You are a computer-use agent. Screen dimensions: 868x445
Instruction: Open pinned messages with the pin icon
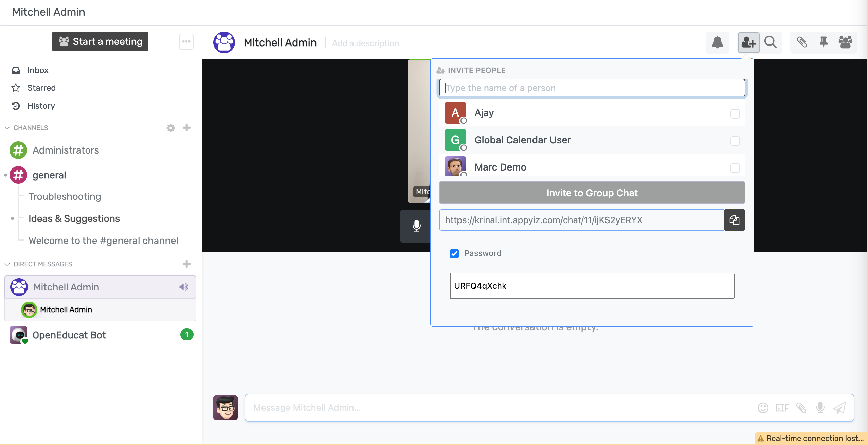point(824,42)
